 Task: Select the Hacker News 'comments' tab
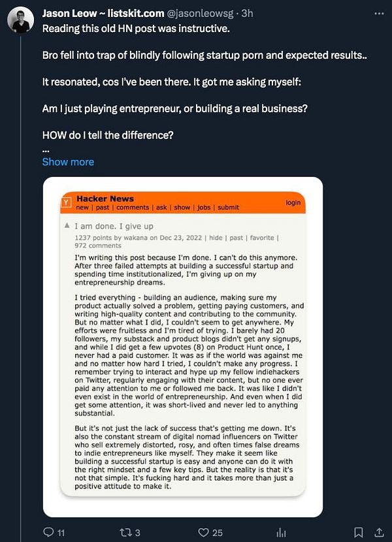coord(133,208)
